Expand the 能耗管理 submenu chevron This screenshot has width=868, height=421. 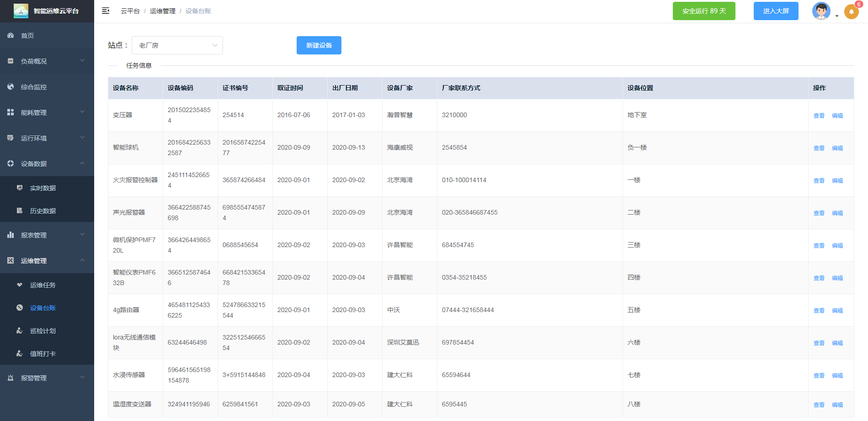[82, 112]
